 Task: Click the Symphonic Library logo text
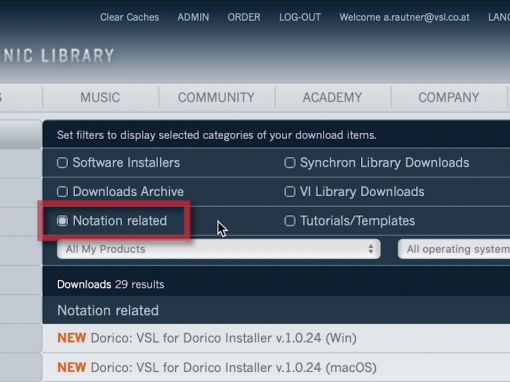coord(57,56)
